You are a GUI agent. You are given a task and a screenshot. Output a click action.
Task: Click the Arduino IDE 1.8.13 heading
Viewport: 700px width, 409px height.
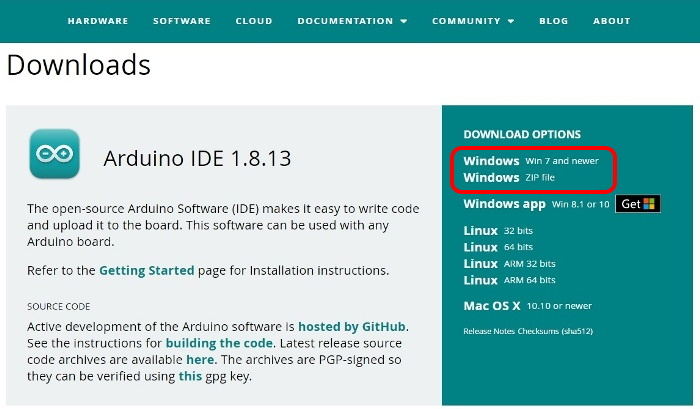(x=197, y=159)
